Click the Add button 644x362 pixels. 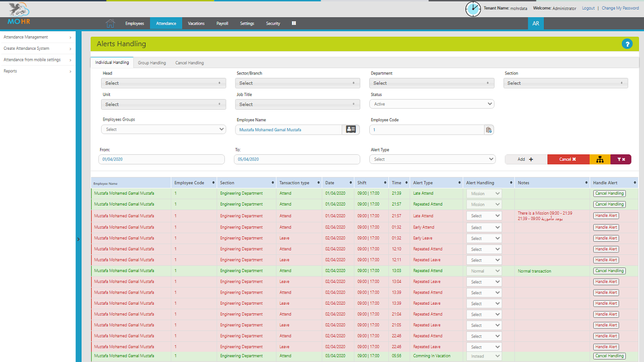(x=526, y=159)
